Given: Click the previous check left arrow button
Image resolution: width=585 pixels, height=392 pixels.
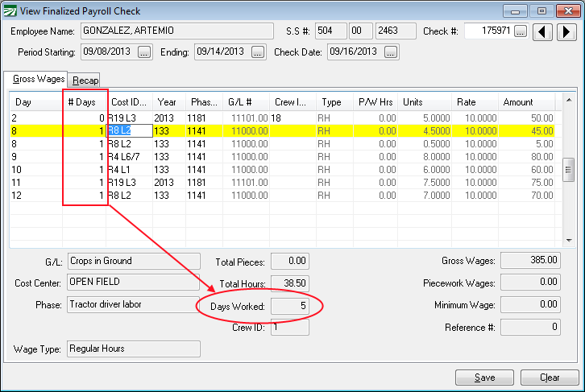Looking at the screenshot, I should pos(546,31).
